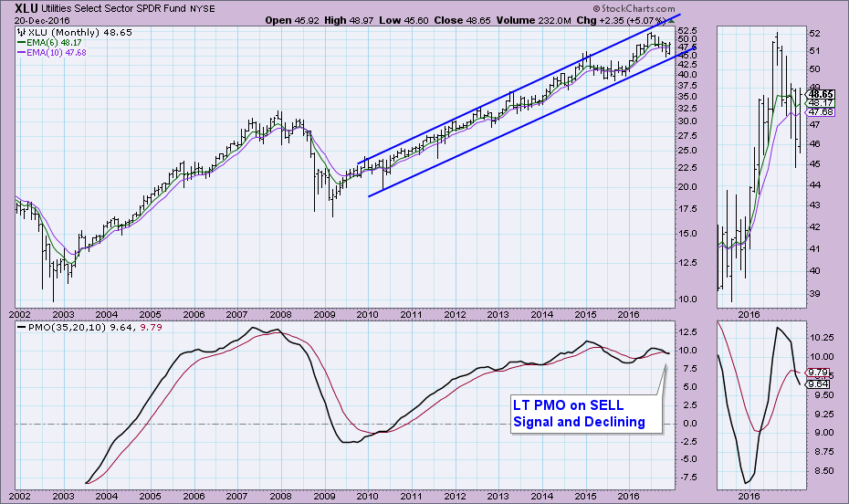Click the 52 label on the zoom price axis
Screen dimensions: 849x504
(815, 34)
